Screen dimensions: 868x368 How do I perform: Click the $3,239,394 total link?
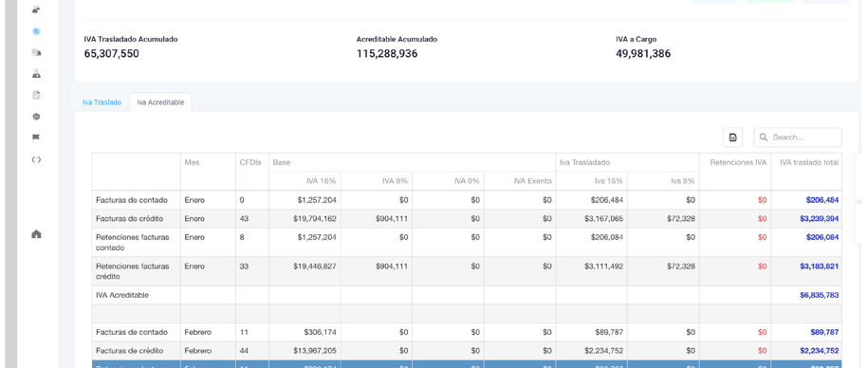click(820, 218)
